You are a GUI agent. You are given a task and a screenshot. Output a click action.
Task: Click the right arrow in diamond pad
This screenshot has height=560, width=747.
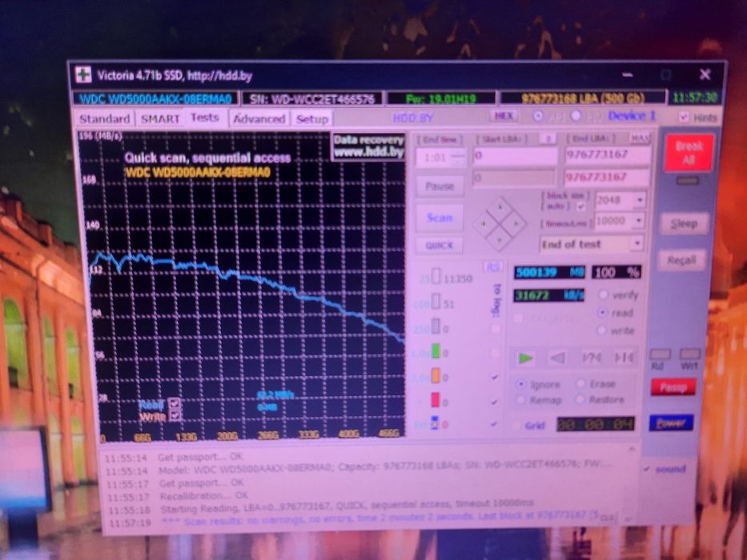(516, 223)
